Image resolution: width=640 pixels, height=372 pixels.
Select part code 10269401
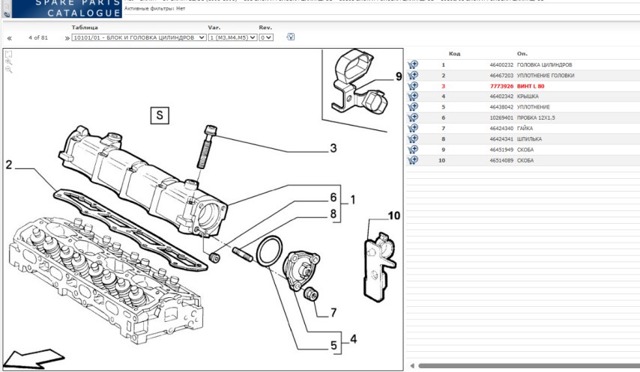(501, 118)
